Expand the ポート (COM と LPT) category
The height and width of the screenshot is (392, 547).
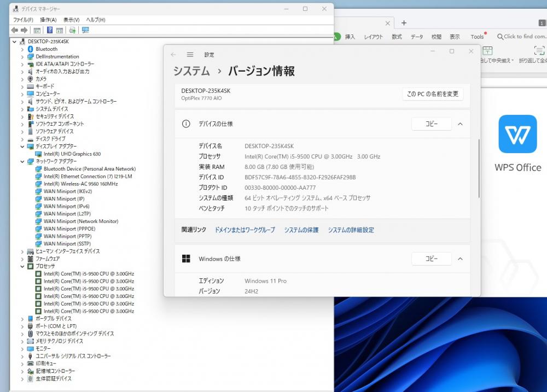point(22,326)
